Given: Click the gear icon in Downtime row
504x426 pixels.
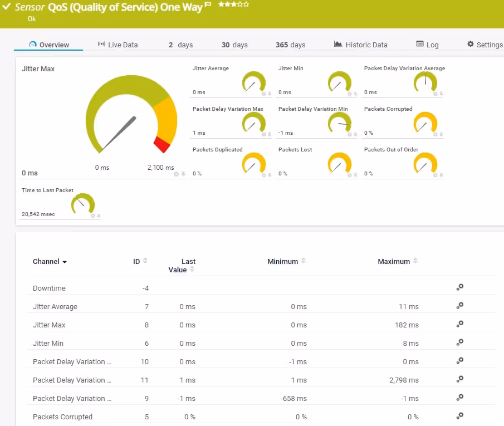Looking at the screenshot, I should click(x=460, y=287).
